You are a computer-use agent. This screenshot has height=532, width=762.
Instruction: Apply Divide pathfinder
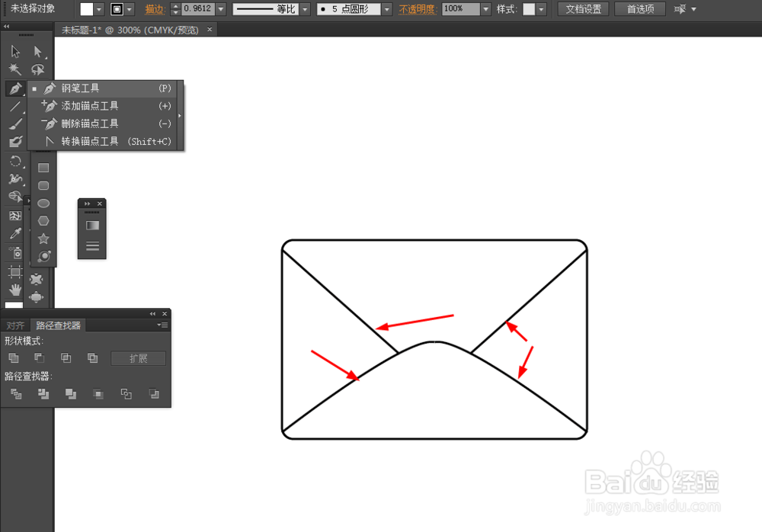(16, 394)
